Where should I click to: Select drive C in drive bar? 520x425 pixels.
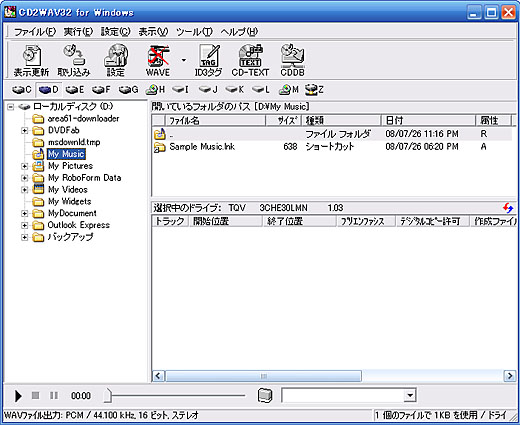[22, 89]
